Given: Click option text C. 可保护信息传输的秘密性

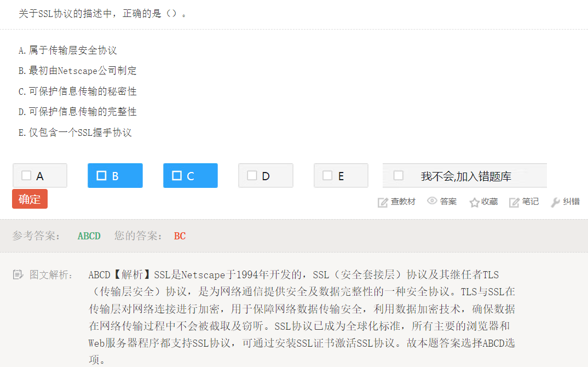Looking at the screenshot, I should click(x=78, y=91).
